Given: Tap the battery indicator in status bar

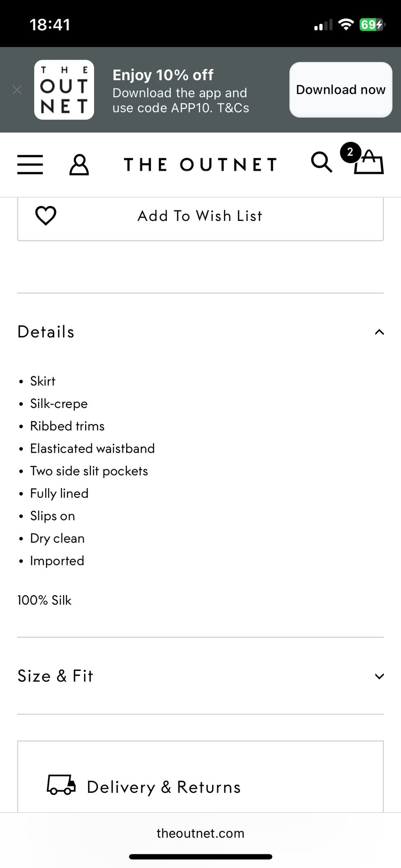Looking at the screenshot, I should click(x=371, y=25).
